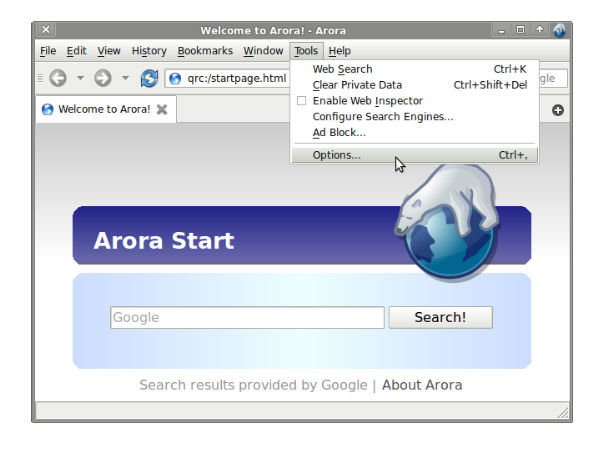
Task: Click the Reload page icon
Action: (149, 78)
